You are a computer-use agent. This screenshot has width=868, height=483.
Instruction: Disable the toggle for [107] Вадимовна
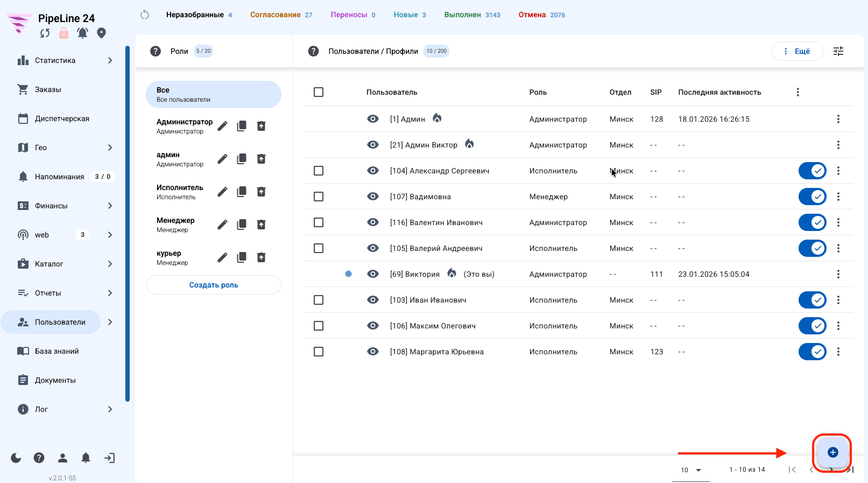[812, 197]
